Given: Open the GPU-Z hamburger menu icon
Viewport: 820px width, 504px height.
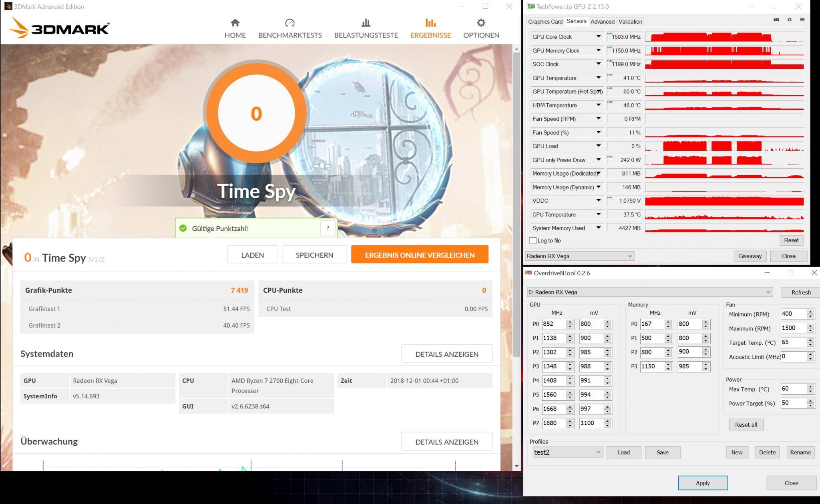Looking at the screenshot, I should 802,20.
